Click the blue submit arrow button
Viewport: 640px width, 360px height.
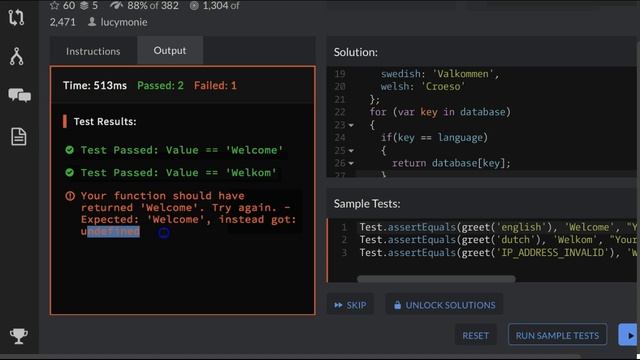pyautogui.click(x=629, y=335)
